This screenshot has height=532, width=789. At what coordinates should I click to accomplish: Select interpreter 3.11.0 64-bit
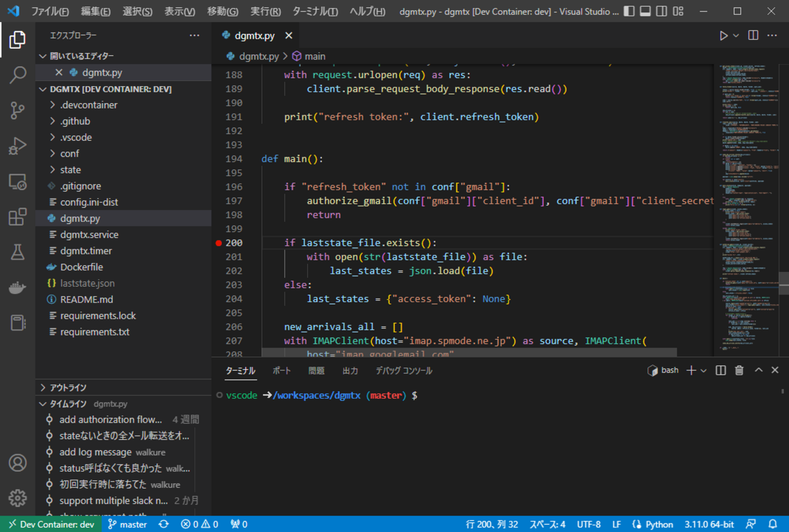coord(709,524)
